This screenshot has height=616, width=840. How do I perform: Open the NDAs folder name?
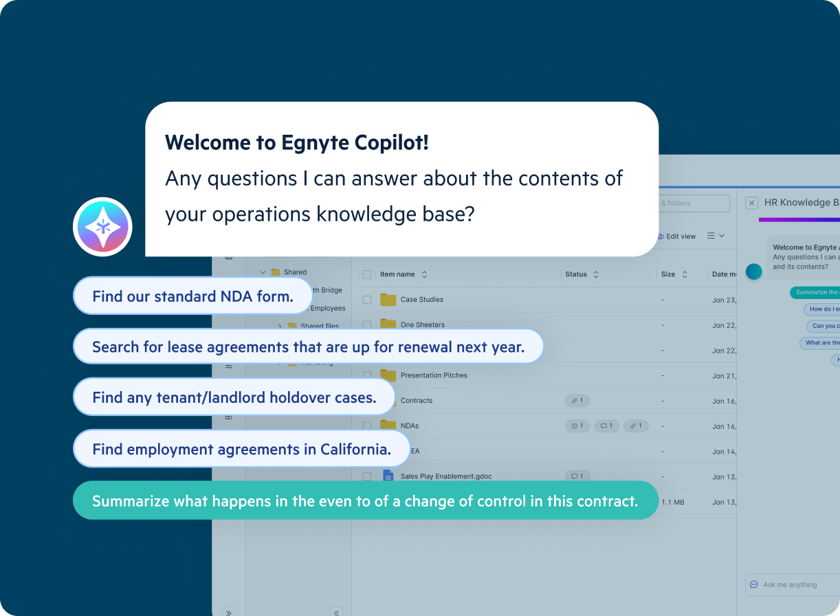[410, 426]
